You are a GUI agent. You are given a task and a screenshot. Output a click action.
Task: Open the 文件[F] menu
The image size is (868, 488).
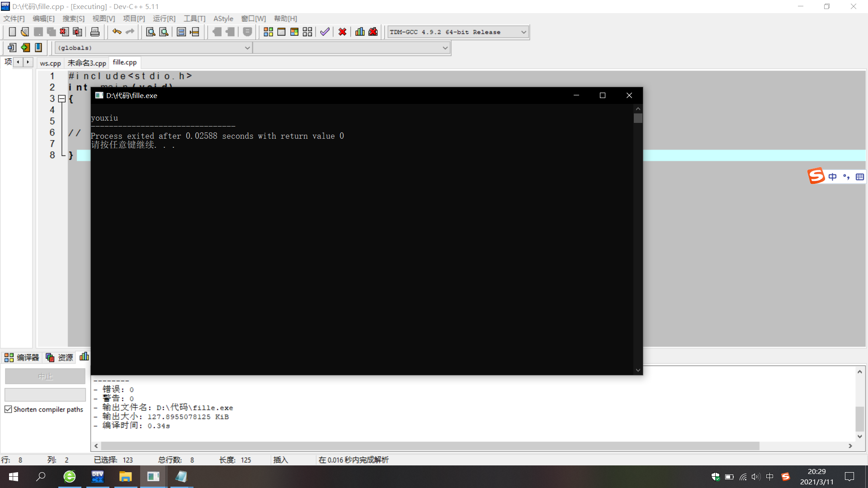tap(14, 19)
